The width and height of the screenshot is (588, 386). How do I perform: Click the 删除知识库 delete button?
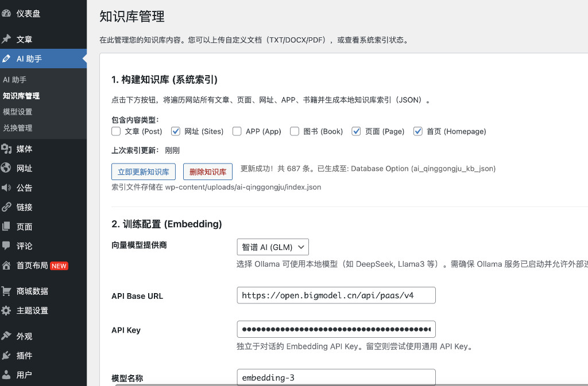pyautogui.click(x=207, y=171)
